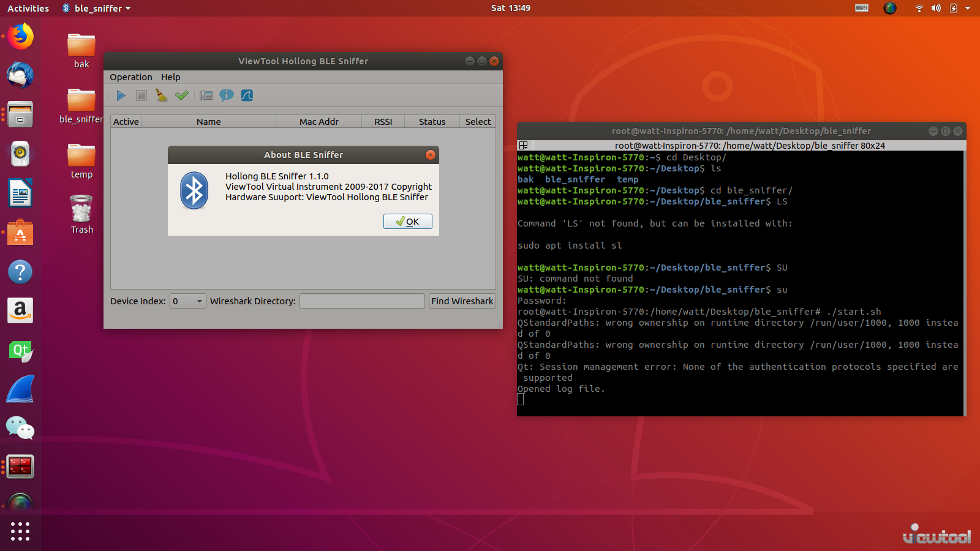Select the temp folder on desktop
The height and width of the screenshot is (551, 980).
pos(81,162)
